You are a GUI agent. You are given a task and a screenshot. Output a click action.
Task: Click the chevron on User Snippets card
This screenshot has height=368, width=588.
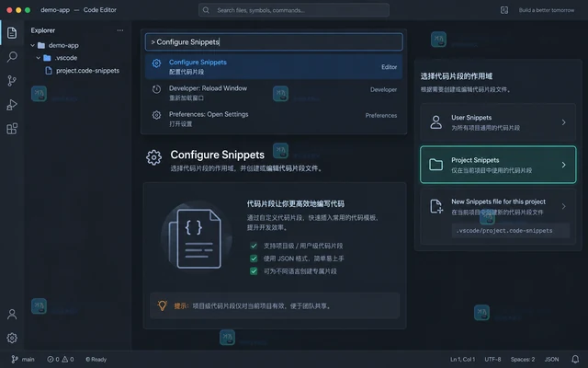coord(563,122)
